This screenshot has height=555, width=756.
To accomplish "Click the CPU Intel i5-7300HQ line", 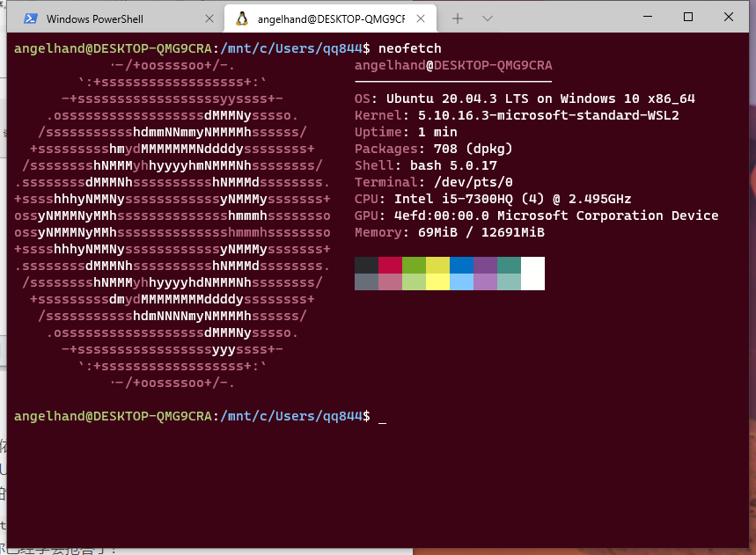I will click(493, 199).
